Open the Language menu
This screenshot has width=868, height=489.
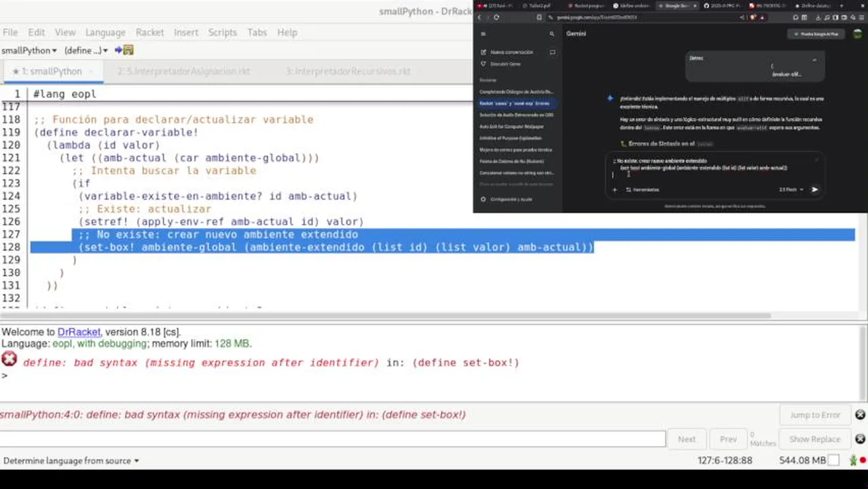click(x=105, y=32)
